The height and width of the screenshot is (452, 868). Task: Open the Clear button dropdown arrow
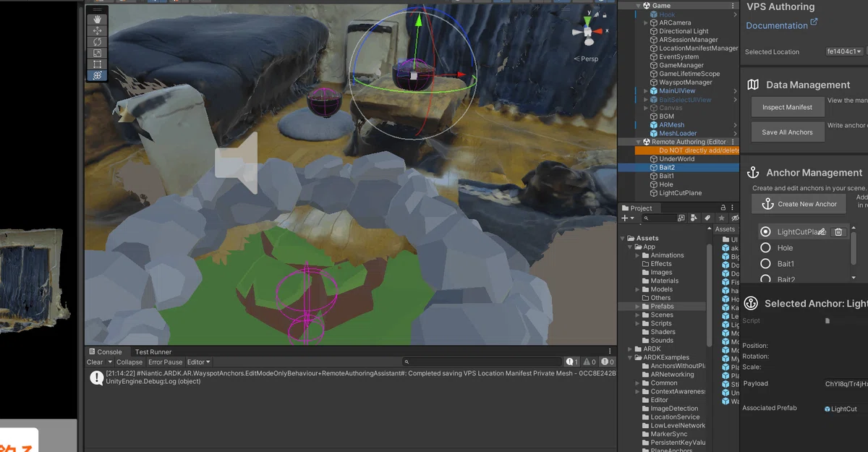pyautogui.click(x=110, y=362)
